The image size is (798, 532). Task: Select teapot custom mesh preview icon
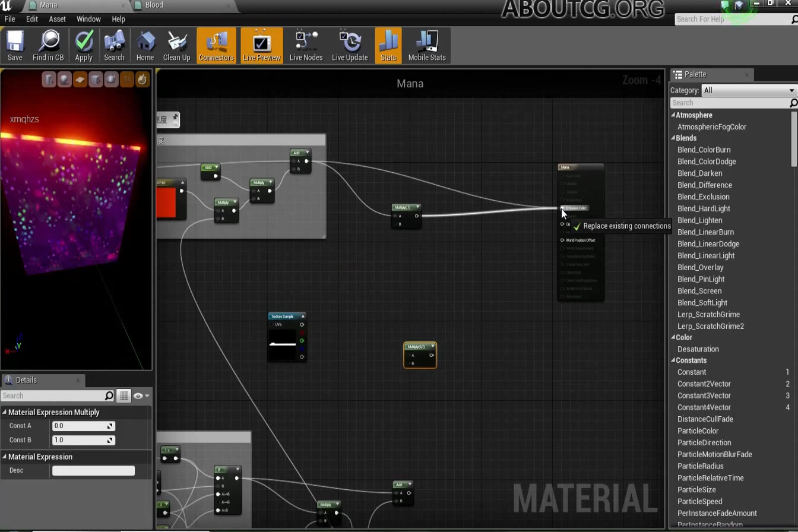pos(110,80)
